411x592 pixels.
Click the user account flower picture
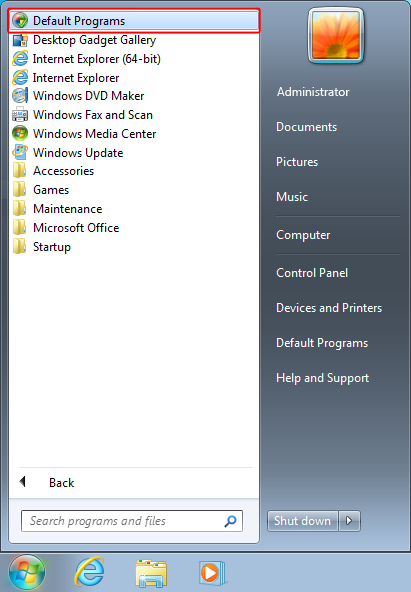336,35
